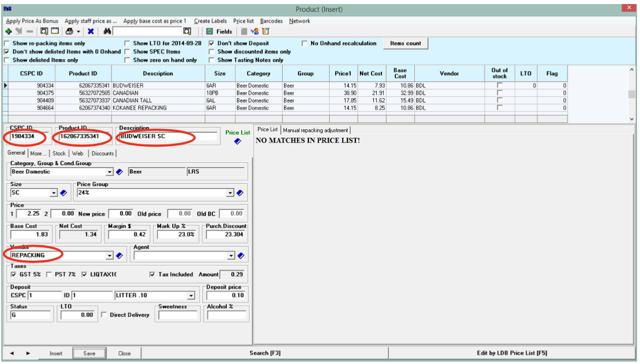Click the search box in the toolbar
The width and height of the screenshot is (640, 364).
coord(147,31)
